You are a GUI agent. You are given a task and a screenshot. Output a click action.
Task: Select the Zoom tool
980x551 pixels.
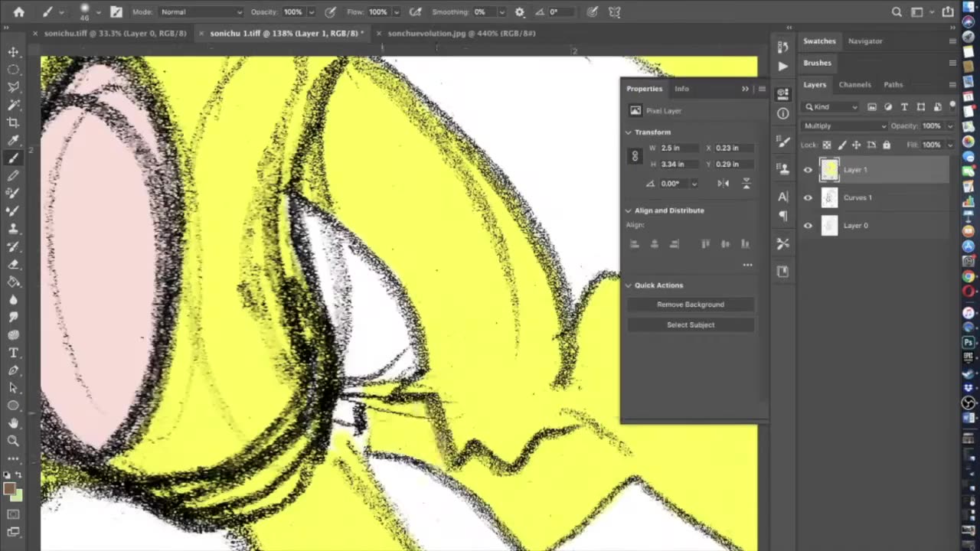pos(13,440)
